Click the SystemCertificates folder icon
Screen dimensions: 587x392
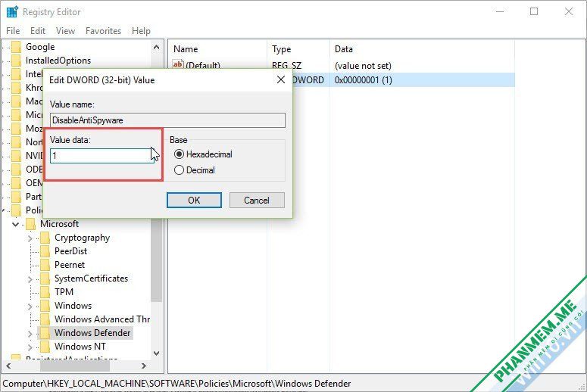pyautogui.click(x=45, y=278)
